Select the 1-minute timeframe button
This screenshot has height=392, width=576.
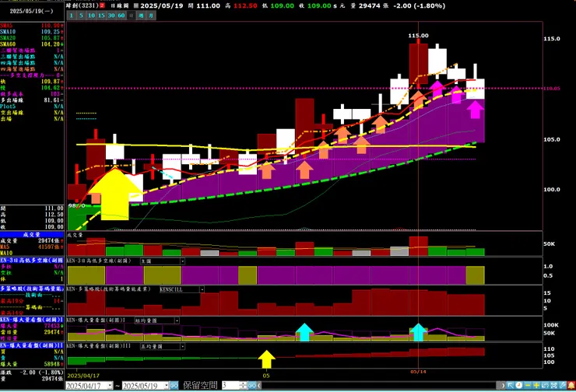coord(72,16)
